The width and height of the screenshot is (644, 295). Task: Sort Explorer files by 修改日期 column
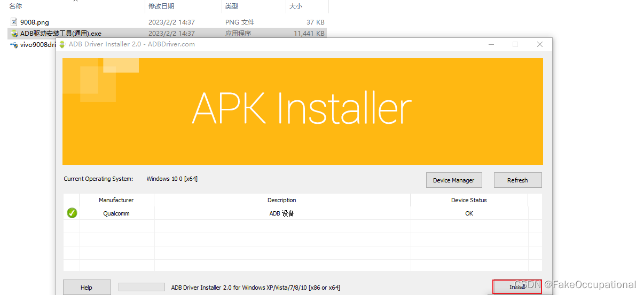[161, 6]
